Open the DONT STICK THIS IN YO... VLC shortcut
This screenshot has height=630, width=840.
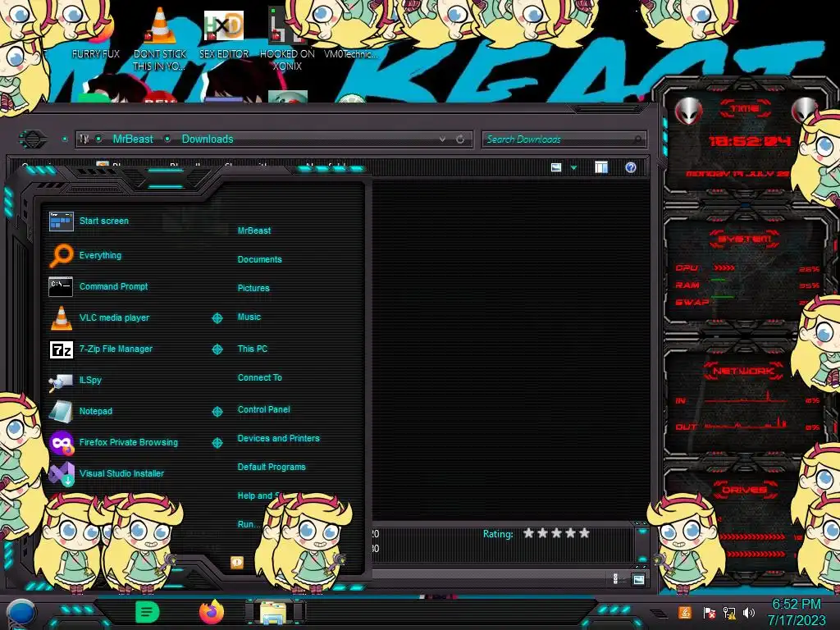[160, 39]
